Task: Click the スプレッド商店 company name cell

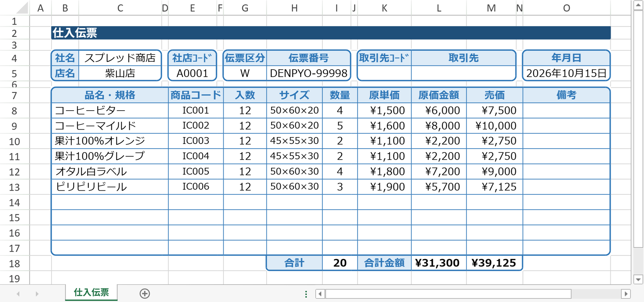Action: tap(120, 58)
